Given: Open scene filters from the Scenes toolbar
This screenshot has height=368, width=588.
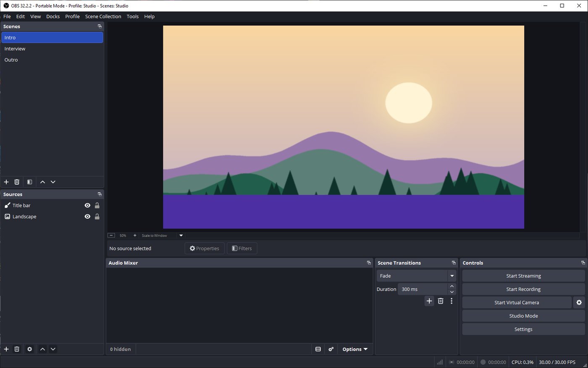Looking at the screenshot, I should (x=29, y=182).
